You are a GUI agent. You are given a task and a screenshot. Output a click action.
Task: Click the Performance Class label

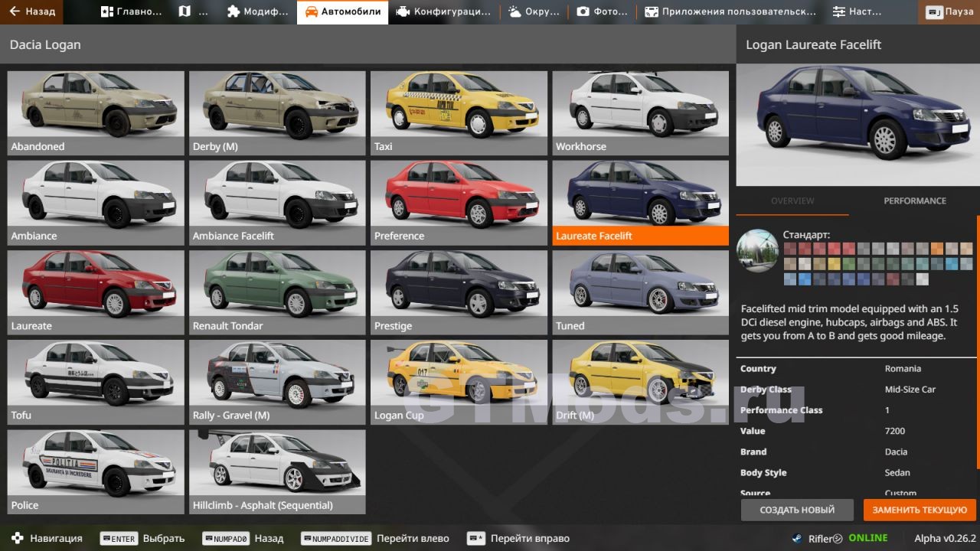[x=781, y=410]
